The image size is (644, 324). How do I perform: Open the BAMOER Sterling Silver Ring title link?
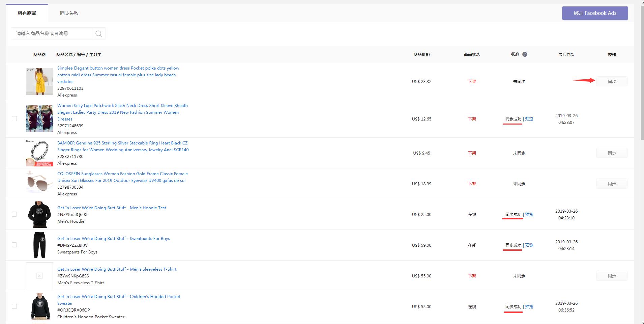(123, 146)
